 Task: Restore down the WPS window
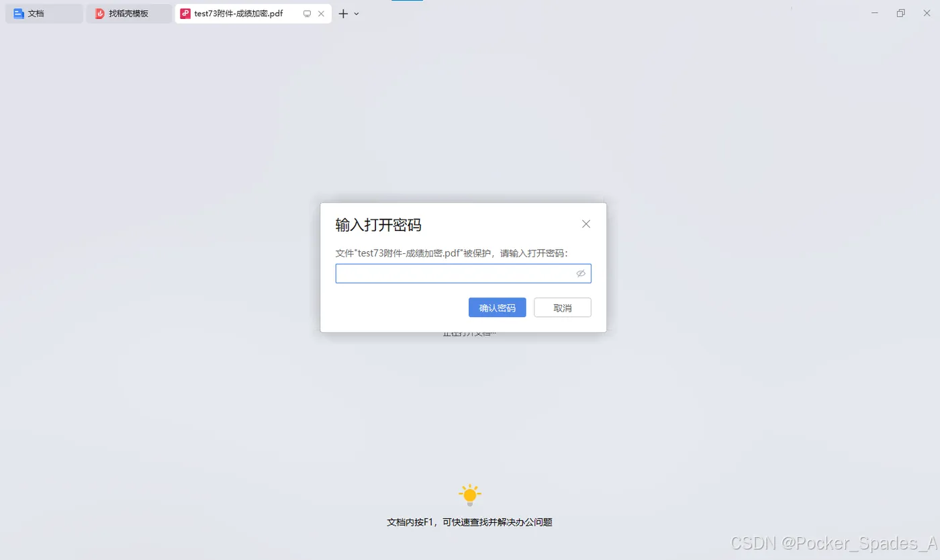coord(901,13)
